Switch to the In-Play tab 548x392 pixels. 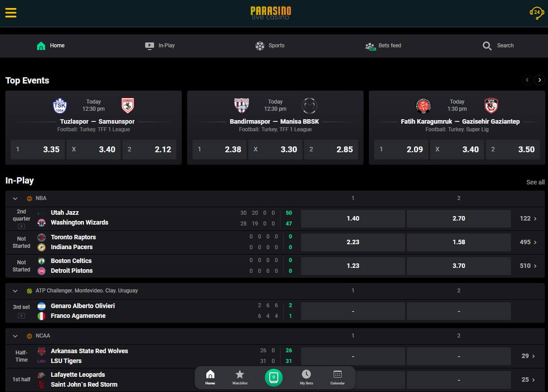point(160,46)
